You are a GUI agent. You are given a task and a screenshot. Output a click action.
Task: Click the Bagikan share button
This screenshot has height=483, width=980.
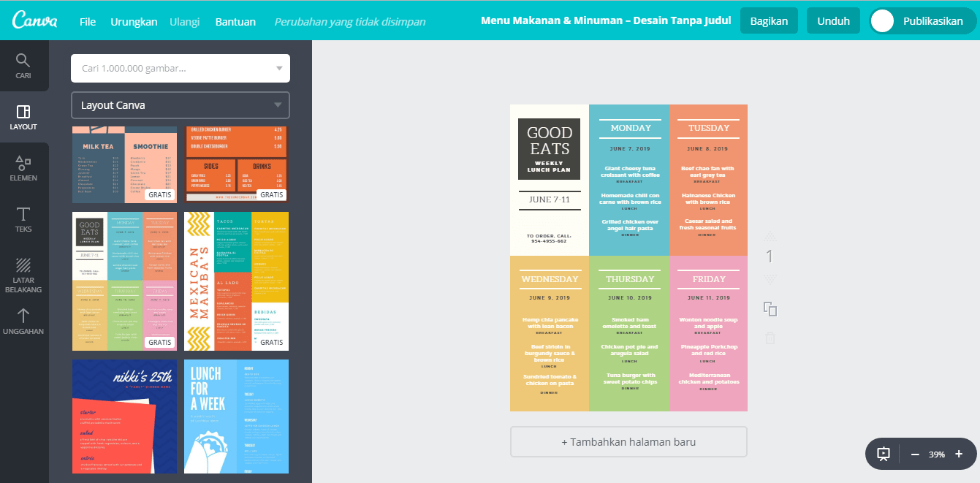pos(769,21)
